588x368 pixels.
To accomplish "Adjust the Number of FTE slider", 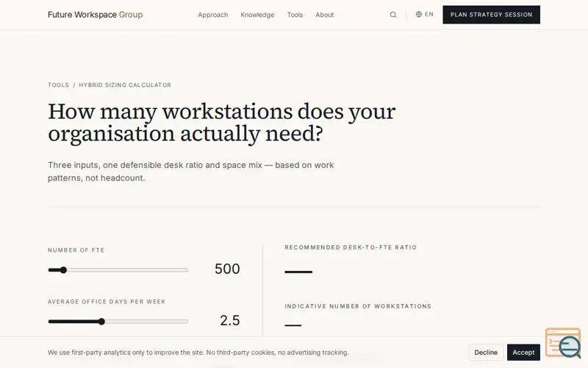I will tap(118, 270).
